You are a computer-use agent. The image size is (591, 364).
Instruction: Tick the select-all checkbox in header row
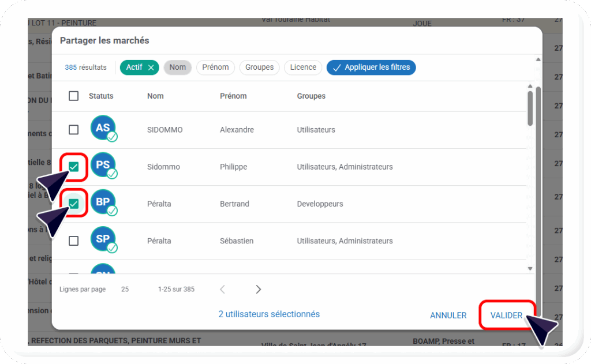click(x=74, y=96)
